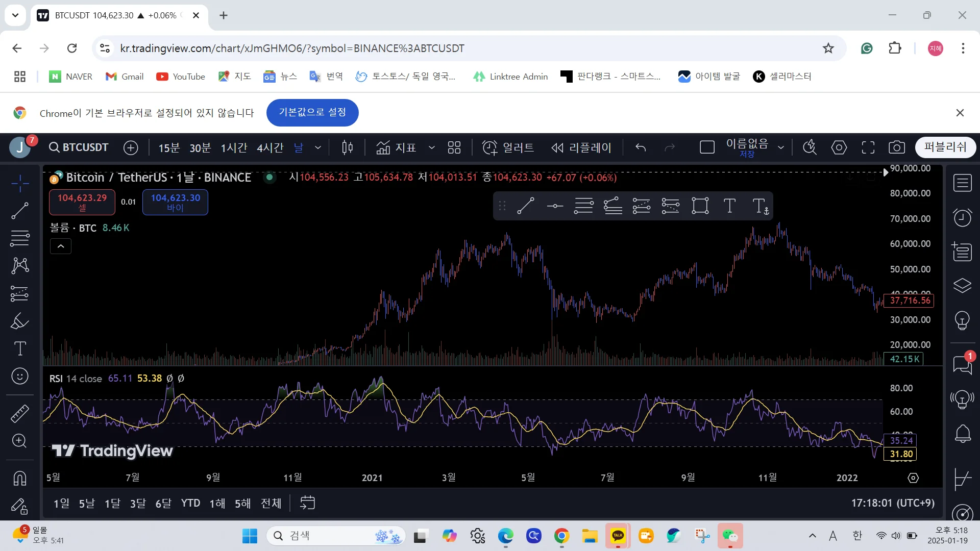
Task: Select the ruler measure tool
Action: pyautogui.click(x=20, y=414)
